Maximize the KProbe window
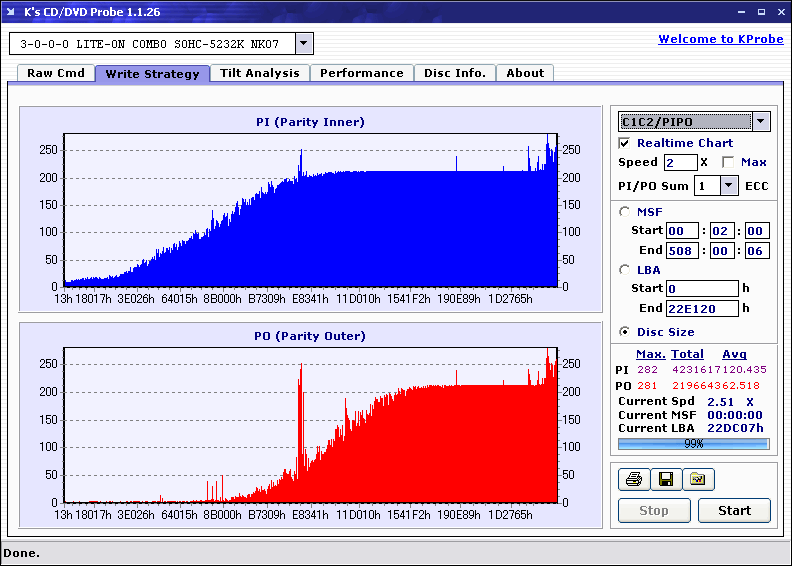The height and width of the screenshot is (566, 792). pyautogui.click(x=761, y=12)
